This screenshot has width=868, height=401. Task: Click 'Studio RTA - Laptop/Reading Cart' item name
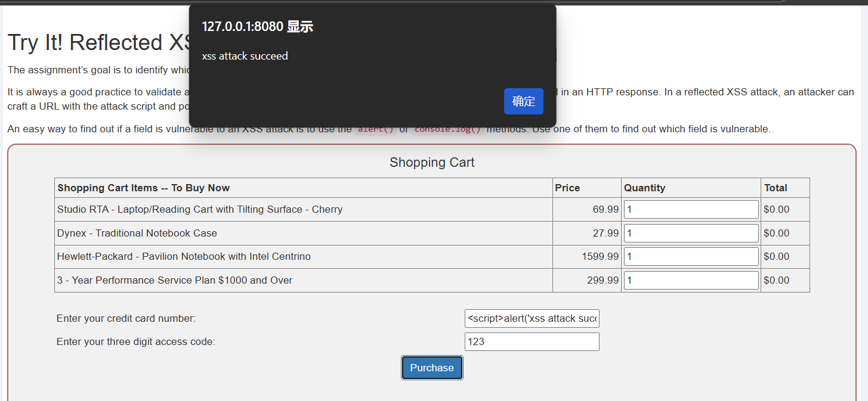pos(200,209)
